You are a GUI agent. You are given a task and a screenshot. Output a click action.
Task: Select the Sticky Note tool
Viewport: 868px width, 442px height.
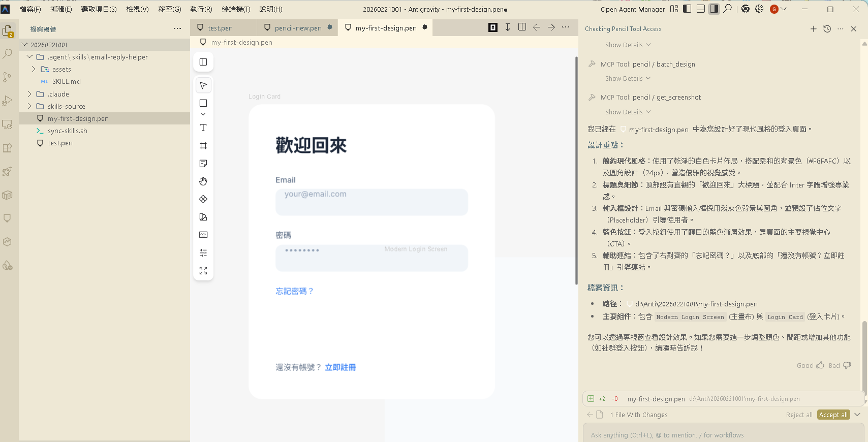203,164
